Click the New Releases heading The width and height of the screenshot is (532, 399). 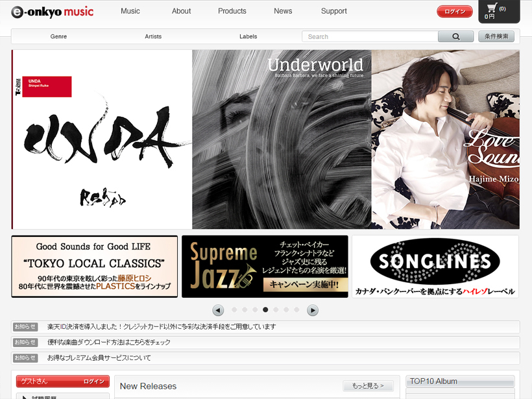[149, 386]
